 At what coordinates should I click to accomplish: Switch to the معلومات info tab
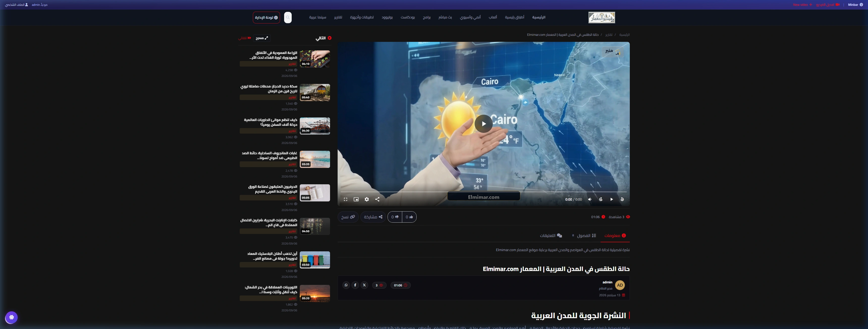(615, 236)
